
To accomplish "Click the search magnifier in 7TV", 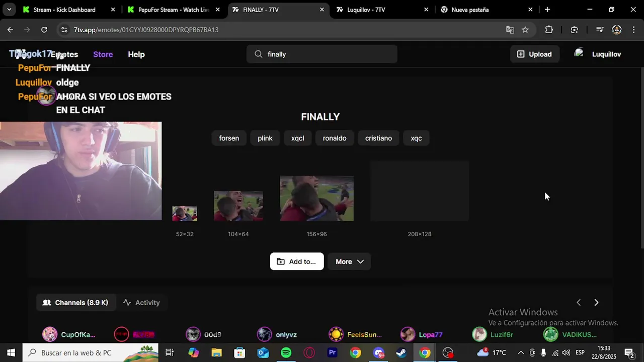I will click(259, 54).
